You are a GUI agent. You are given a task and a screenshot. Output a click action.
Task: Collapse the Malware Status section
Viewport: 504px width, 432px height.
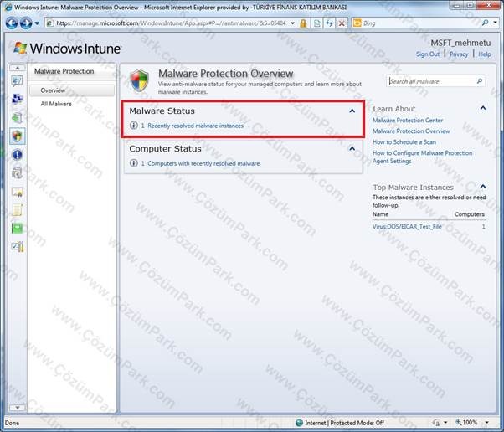tap(352, 111)
